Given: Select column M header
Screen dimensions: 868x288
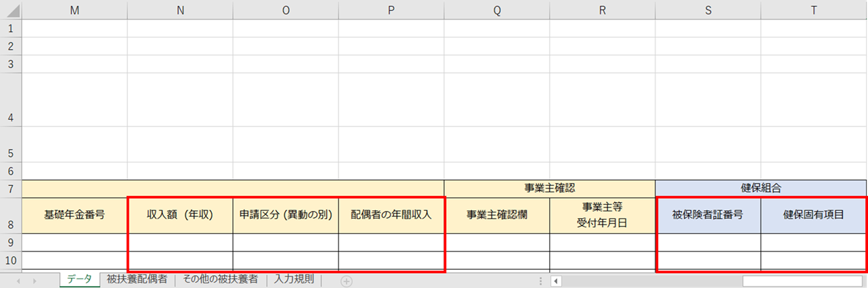Looking at the screenshot, I should pos(74,10).
